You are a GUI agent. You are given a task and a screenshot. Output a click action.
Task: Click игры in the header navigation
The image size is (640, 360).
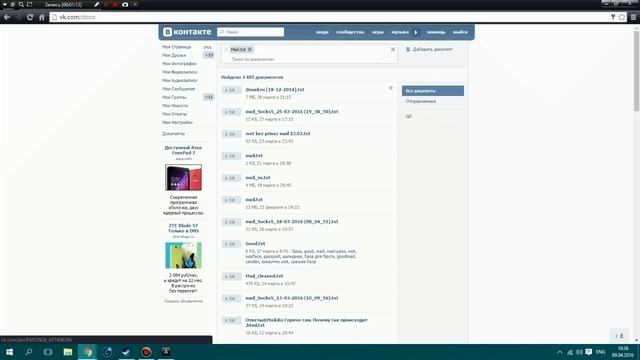click(x=378, y=32)
